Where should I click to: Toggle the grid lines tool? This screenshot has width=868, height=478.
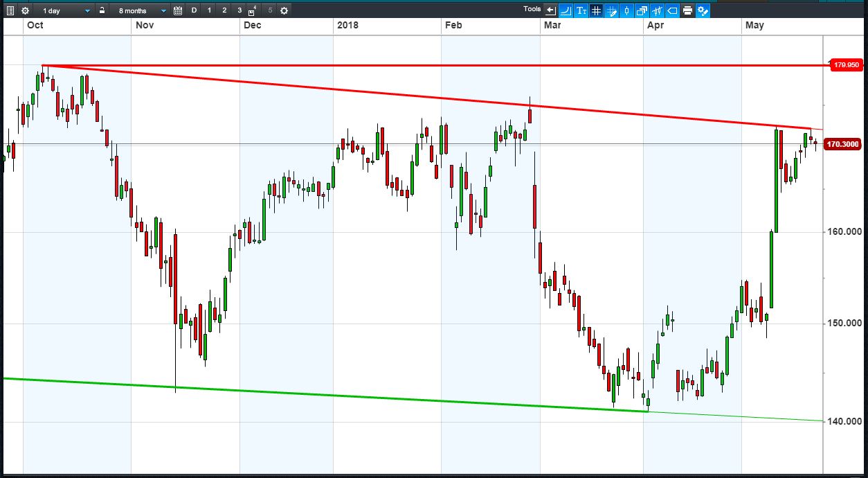click(x=596, y=10)
